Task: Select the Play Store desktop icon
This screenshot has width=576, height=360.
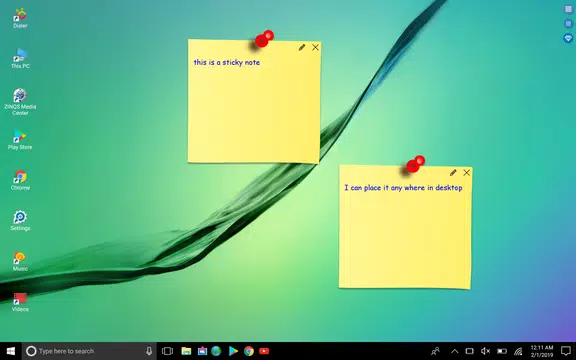Action: click(x=20, y=140)
